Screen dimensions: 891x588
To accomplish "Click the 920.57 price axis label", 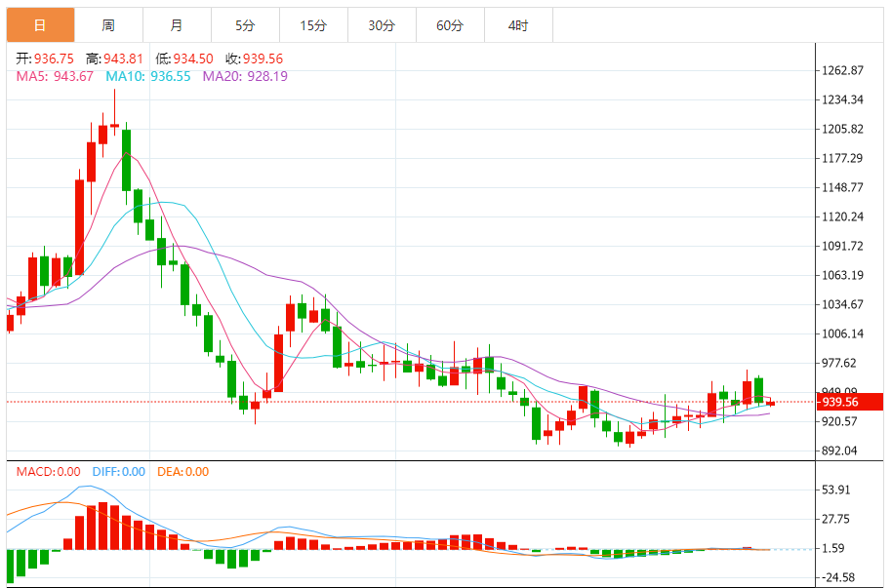I will coord(839,421).
